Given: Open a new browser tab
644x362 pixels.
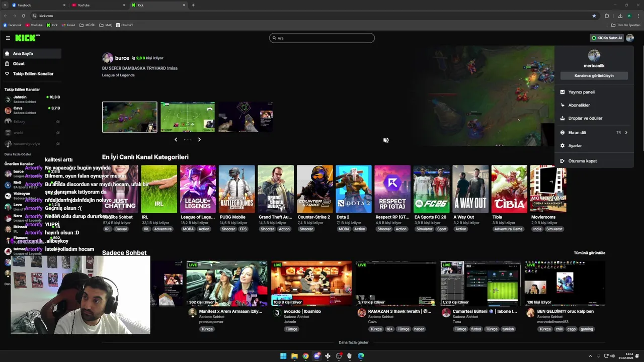Looking at the screenshot, I should [x=193, y=5].
